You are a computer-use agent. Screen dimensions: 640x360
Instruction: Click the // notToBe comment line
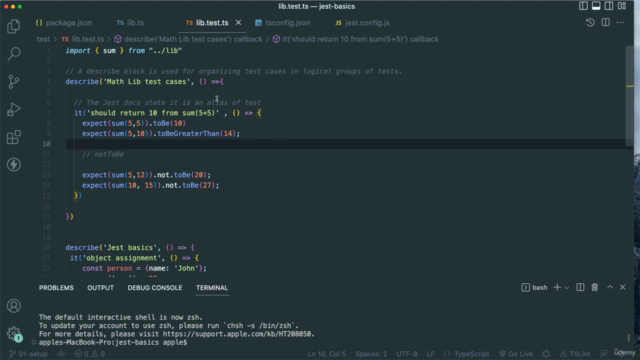click(x=103, y=154)
